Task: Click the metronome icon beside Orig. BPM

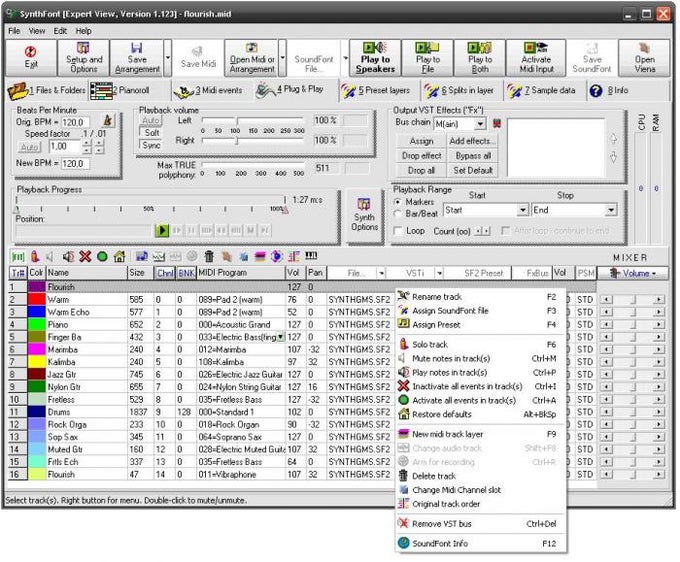Action: [108, 120]
